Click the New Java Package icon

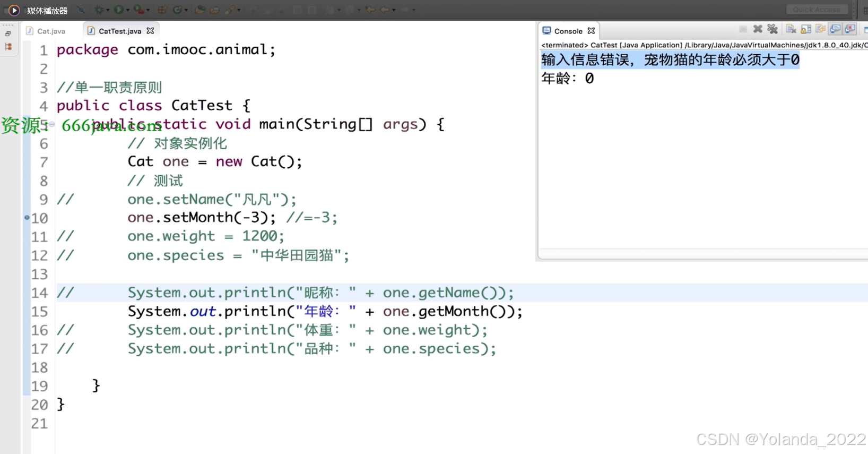click(x=162, y=10)
